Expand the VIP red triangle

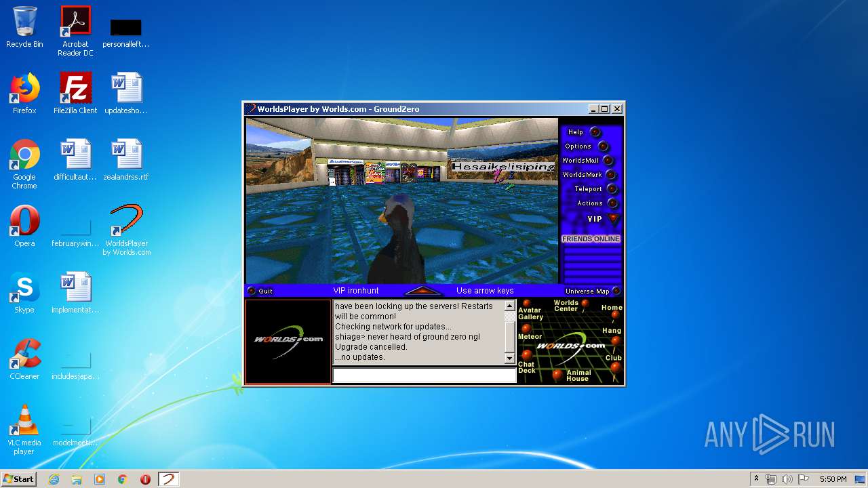(614, 219)
